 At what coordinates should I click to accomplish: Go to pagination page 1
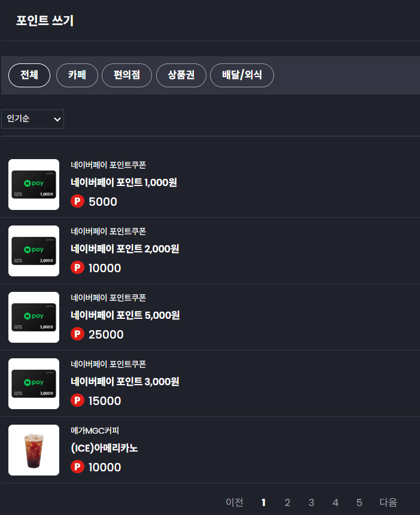(263, 502)
